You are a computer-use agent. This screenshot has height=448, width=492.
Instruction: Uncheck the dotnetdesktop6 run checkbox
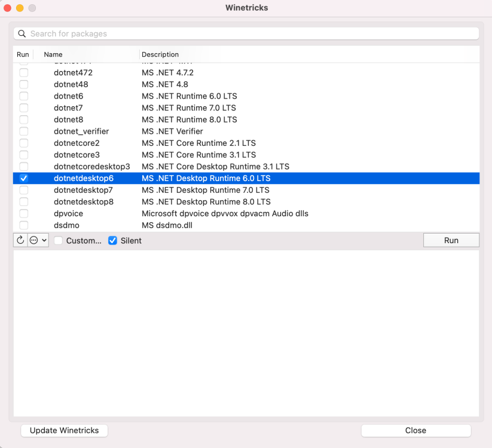[23, 178]
